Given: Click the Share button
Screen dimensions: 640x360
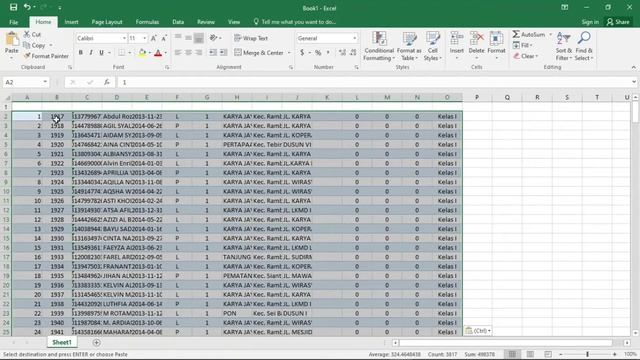Looking at the screenshot, I should coord(618,22).
